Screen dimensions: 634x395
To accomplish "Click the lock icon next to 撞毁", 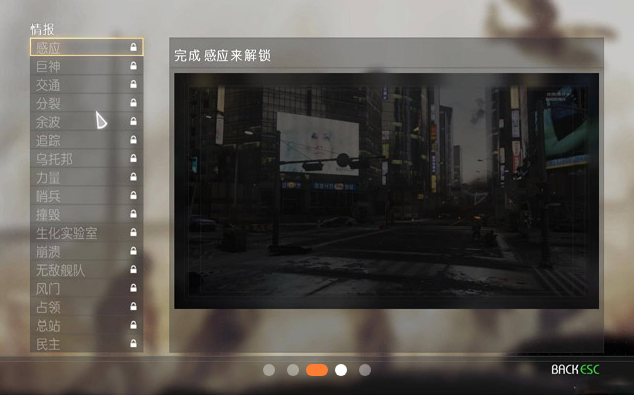I will (x=133, y=214).
